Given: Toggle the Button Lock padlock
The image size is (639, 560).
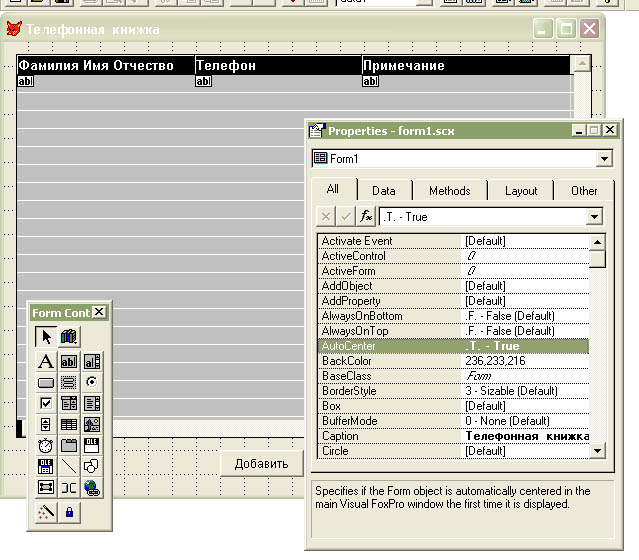Looking at the screenshot, I should 69,512.
